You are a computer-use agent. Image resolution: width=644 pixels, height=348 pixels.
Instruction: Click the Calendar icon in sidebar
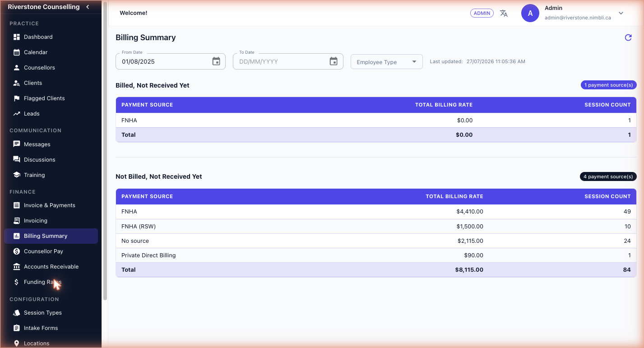coord(17,52)
